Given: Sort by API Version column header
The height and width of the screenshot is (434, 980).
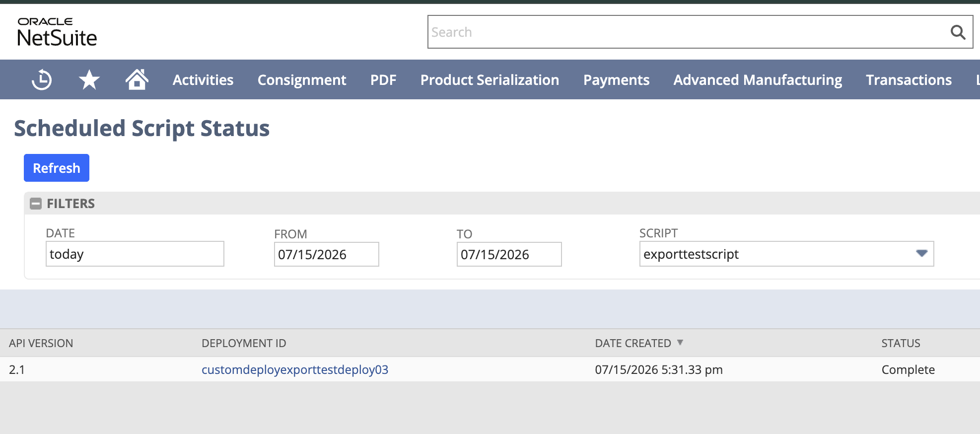Looking at the screenshot, I should click(41, 343).
